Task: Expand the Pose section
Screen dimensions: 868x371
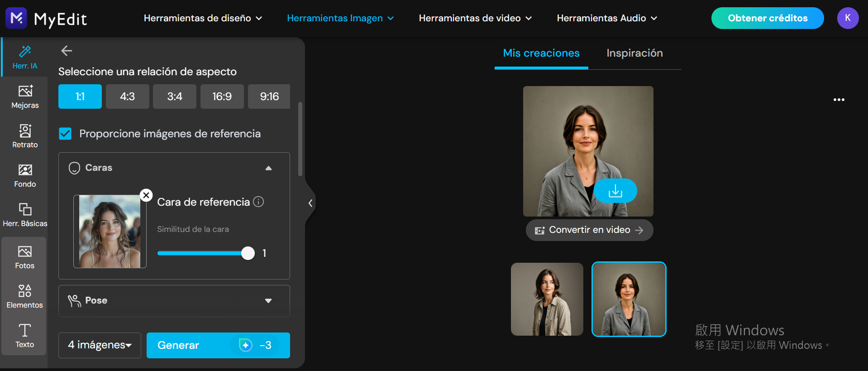Action: (268, 301)
